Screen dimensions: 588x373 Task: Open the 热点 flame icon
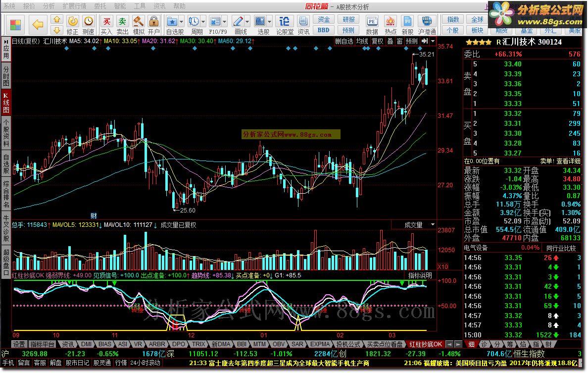[391, 21]
